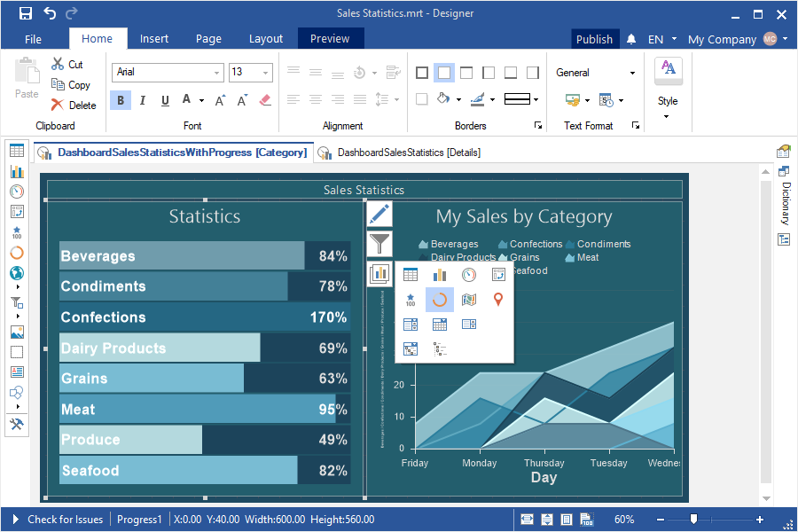Increase font size with grow icon
Viewport: 798px width, 532px height.
221,100
